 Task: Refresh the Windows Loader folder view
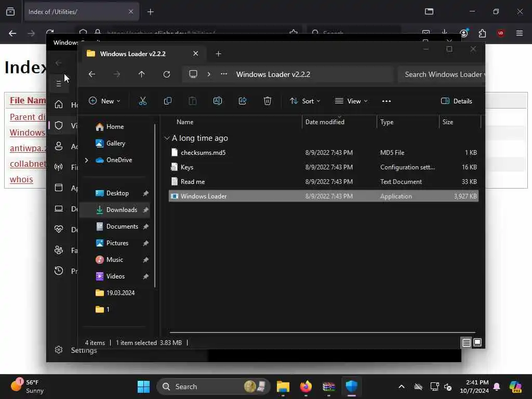(167, 74)
